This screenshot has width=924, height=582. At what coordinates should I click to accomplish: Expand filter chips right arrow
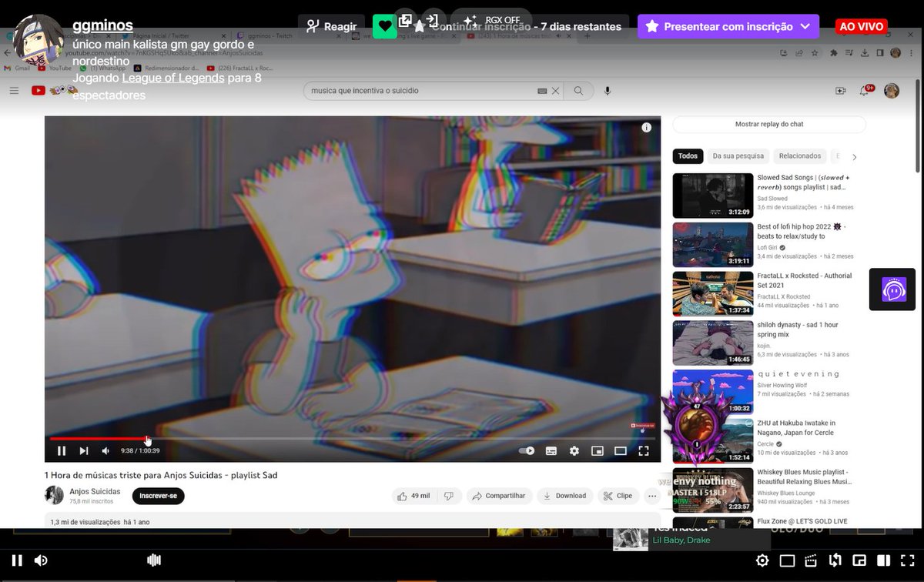[854, 157]
